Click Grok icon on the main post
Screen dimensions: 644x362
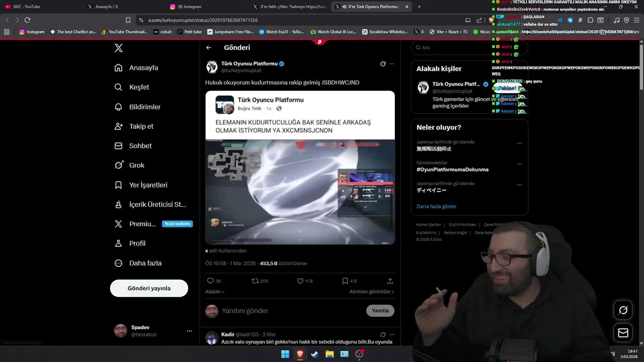pos(383,64)
